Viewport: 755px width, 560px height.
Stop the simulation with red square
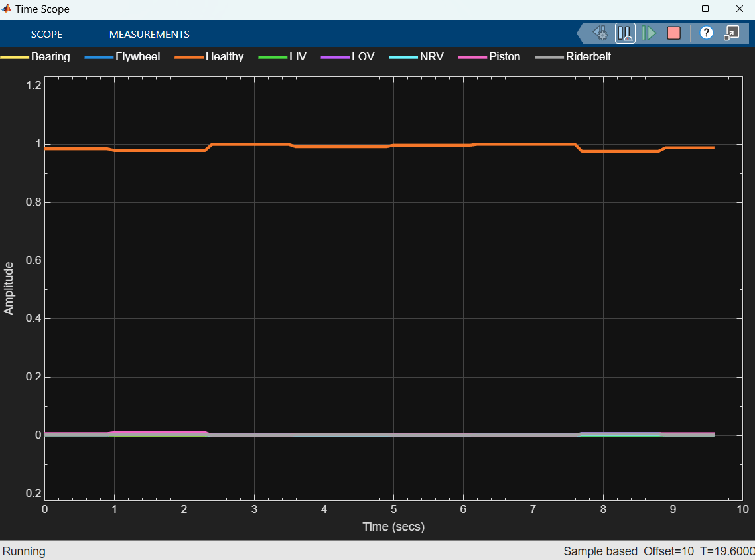(673, 33)
